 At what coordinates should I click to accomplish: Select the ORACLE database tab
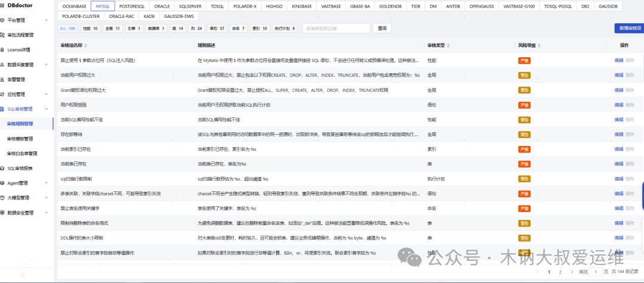pos(162,7)
